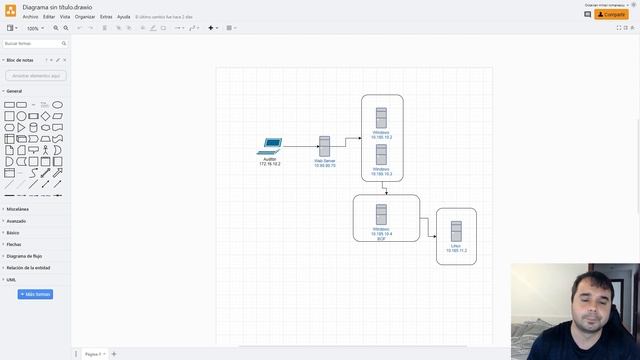640x360 pixels.
Task: Close the Bloc de notas panel
Action: 64,60
